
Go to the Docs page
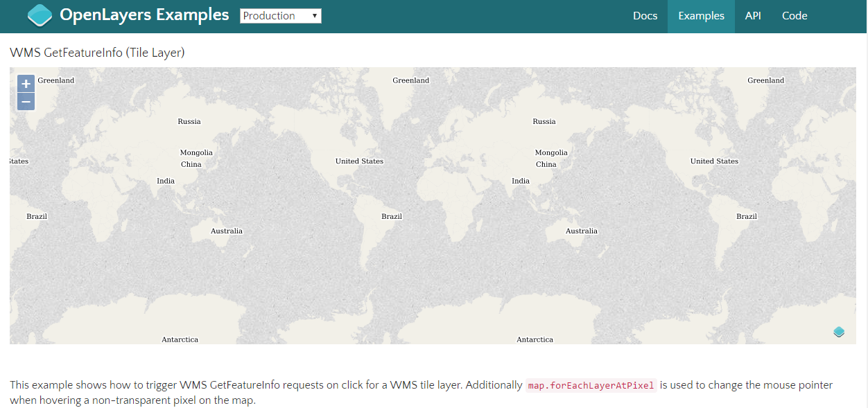pos(645,16)
